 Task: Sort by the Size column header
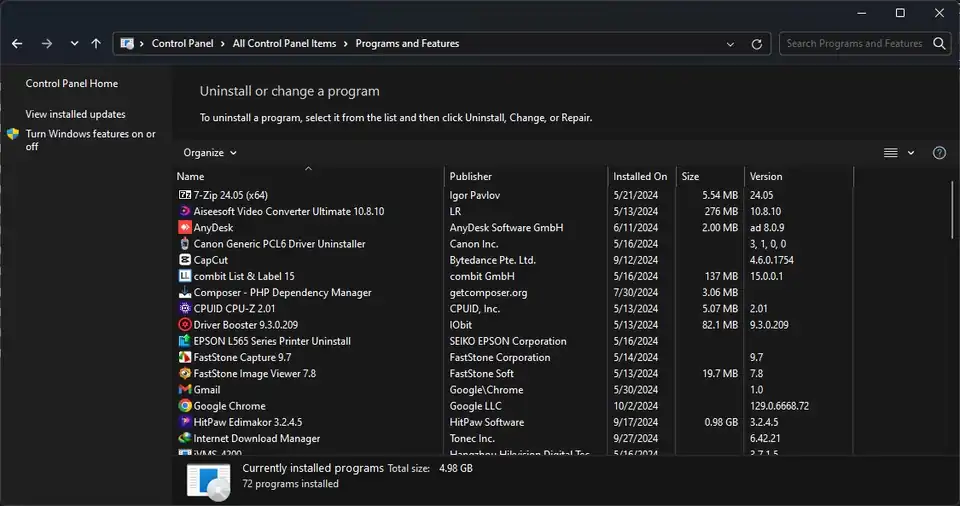pyautogui.click(x=690, y=176)
